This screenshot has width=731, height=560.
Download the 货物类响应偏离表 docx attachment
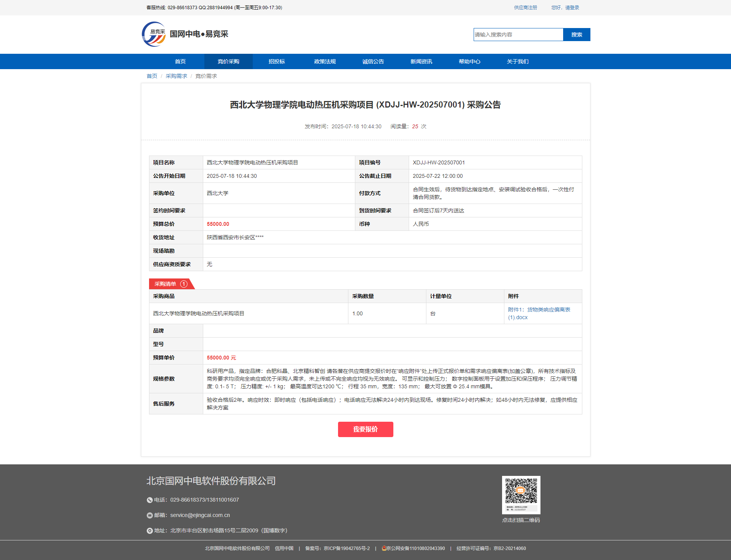coord(539,313)
